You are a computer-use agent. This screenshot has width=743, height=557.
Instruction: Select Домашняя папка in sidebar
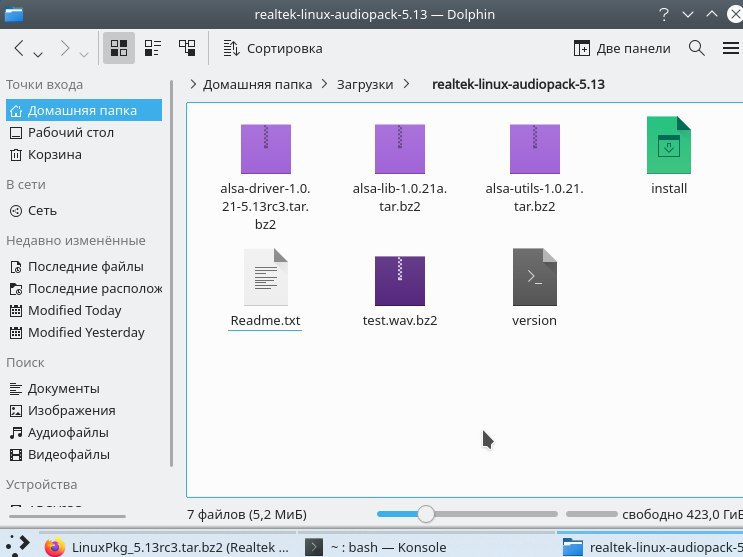click(84, 110)
